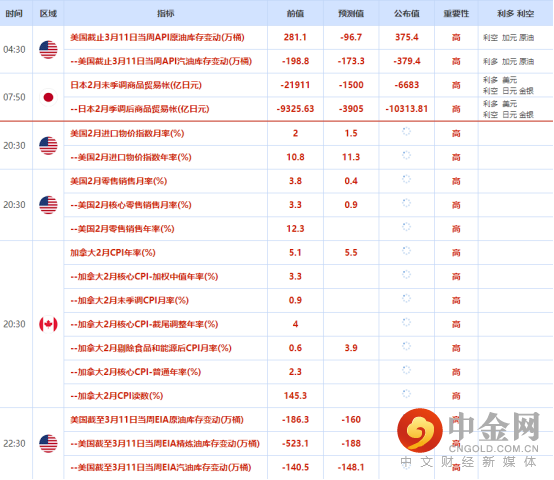Click loading spinner for 美国2月零售销售月率
This screenshot has width=554, height=480.
pyautogui.click(x=406, y=179)
